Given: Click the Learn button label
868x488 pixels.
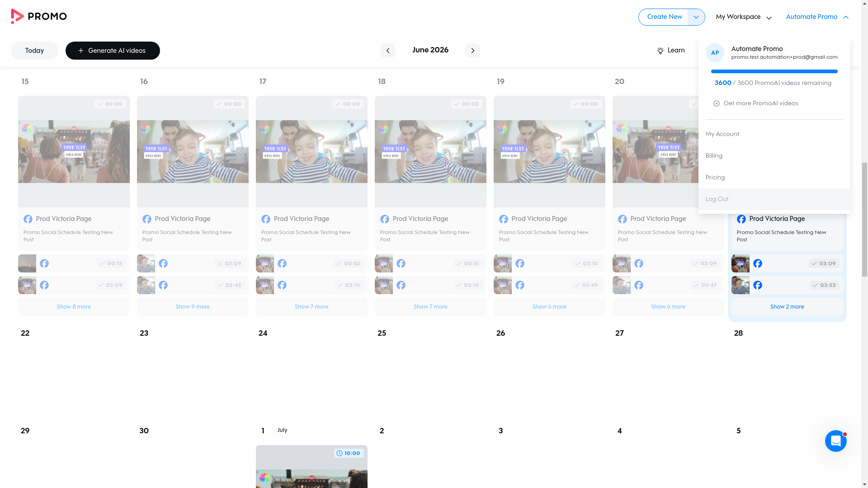Looking at the screenshot, I should (676, 51).
